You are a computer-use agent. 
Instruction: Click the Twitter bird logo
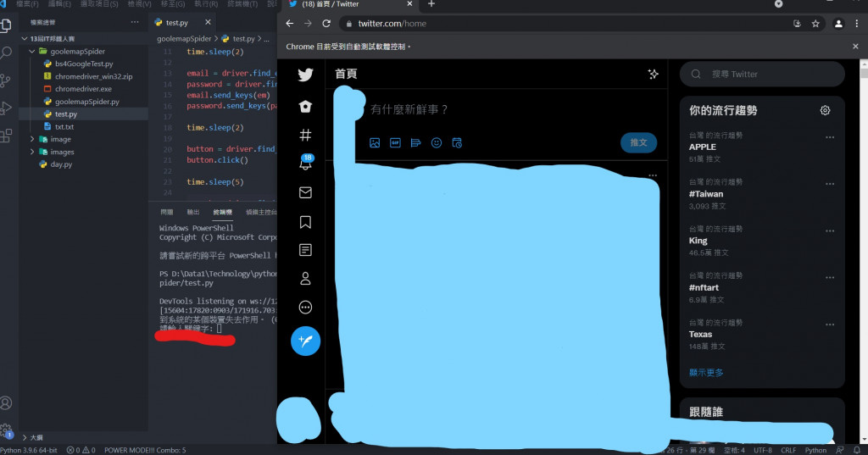tap(305, 75)
